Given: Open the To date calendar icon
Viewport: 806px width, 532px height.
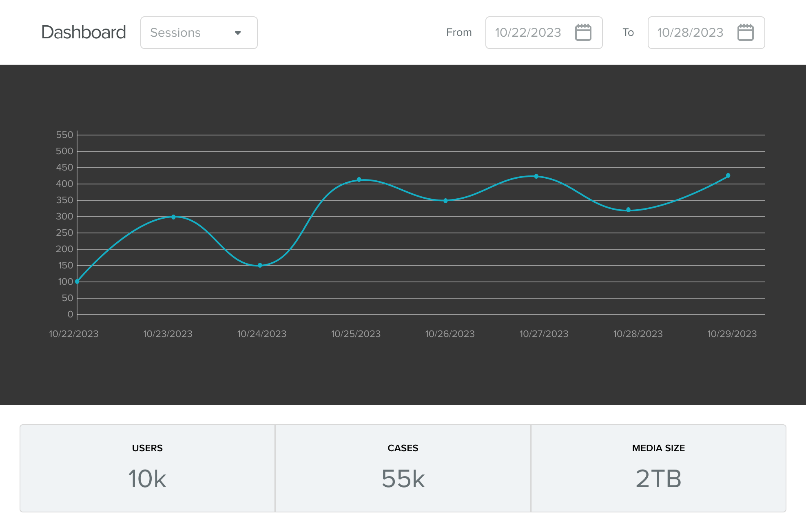Looking at the screenshot, I should 746,32.
